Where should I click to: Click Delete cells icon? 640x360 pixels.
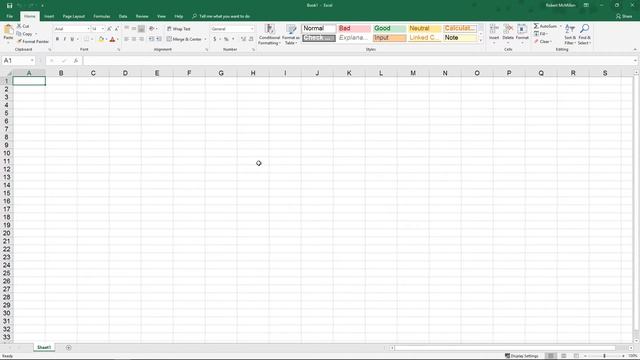pos(508,29)
